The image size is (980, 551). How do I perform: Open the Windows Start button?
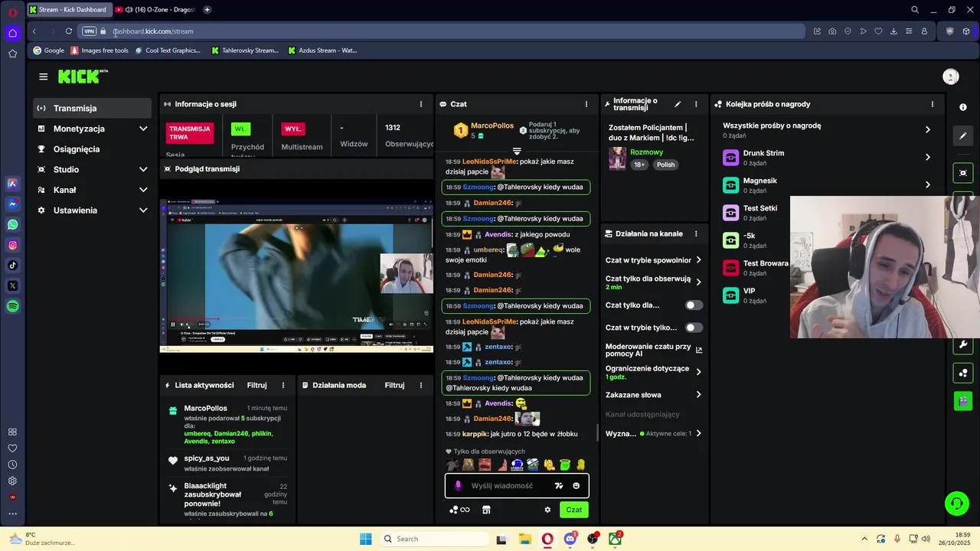[x=365, y=539]
